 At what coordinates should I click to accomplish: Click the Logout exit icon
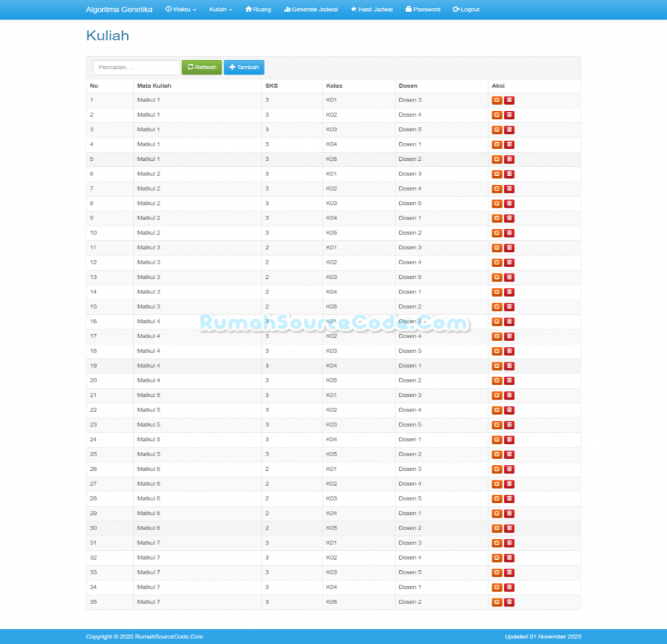(456, 9)
